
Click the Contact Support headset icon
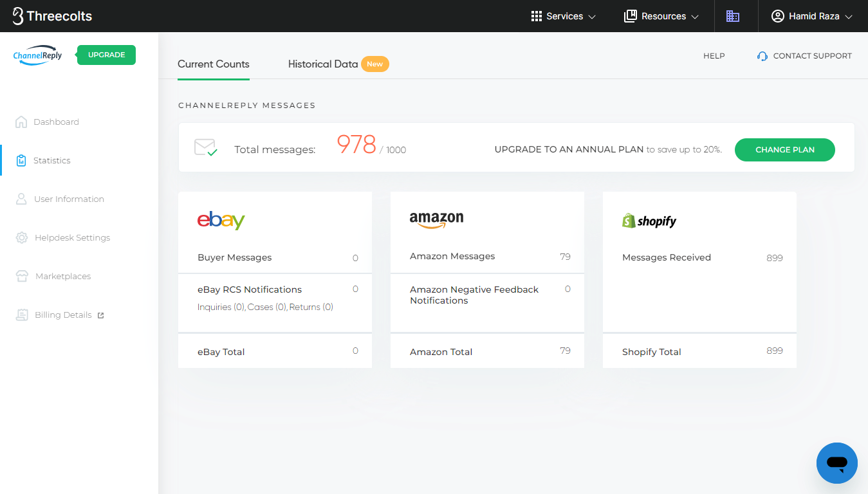pyautogui.click(x=762, y=56)
